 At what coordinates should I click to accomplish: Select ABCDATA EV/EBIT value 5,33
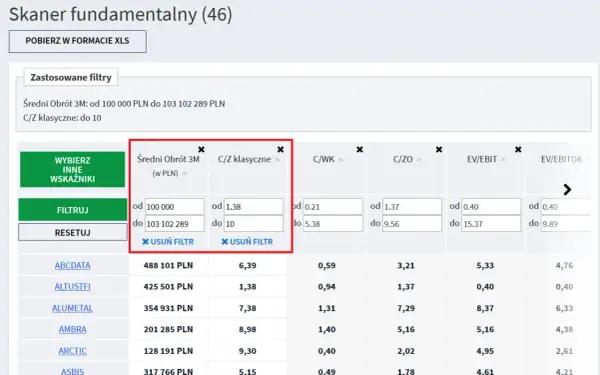[485, 265]
